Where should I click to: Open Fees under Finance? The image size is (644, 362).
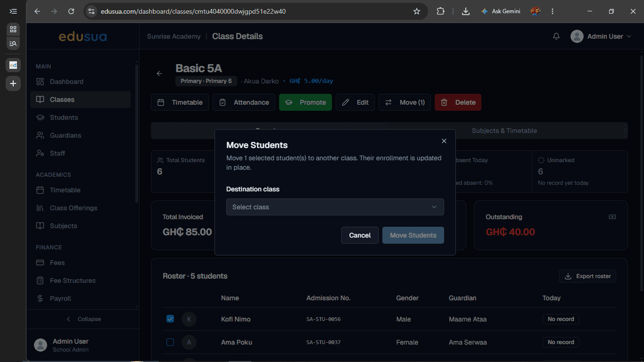(80, 263)
